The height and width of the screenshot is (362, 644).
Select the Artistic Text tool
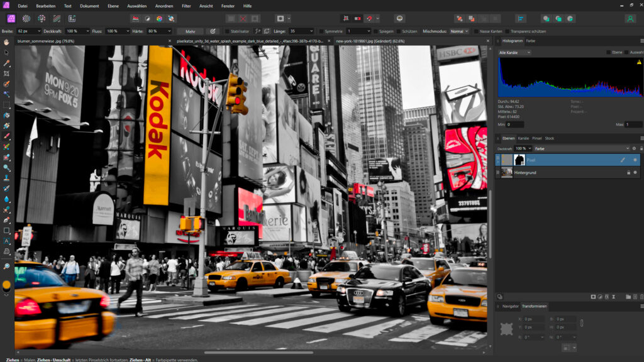[x=6, y=241]
